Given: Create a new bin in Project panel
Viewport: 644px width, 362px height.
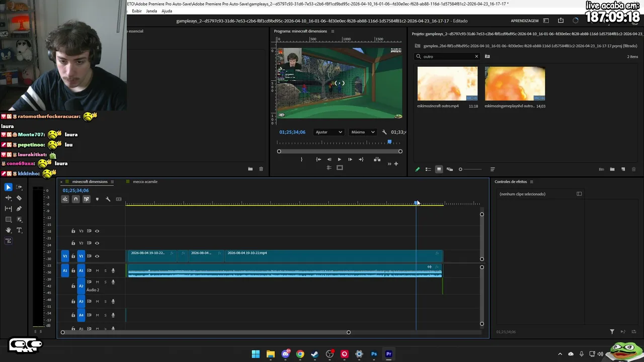Looking at the screenshot, I should pos(612,169).
